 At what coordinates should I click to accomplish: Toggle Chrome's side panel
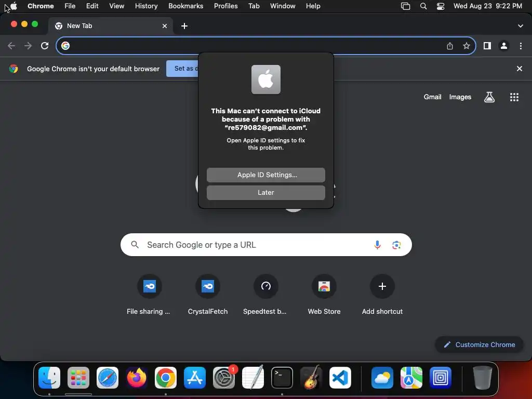487,46
